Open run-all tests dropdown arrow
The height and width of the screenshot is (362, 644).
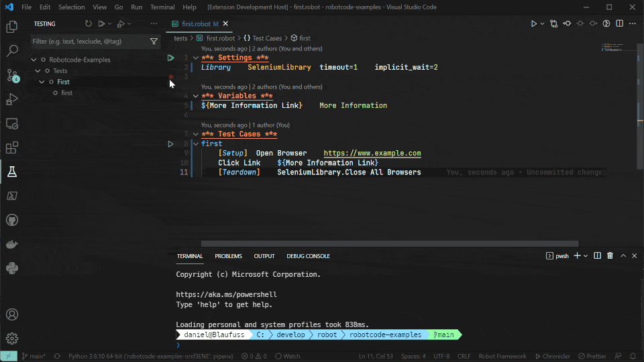[109, 24]
